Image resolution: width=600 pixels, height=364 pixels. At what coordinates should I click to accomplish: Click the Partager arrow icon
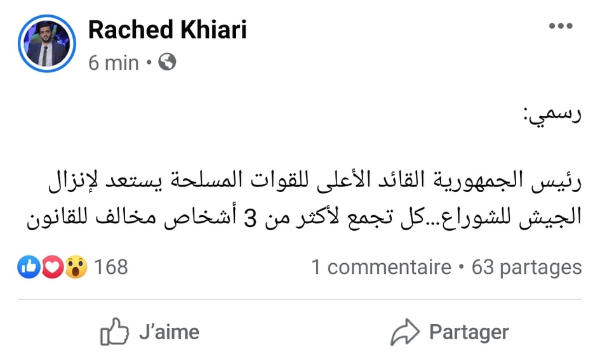[404, 332]
